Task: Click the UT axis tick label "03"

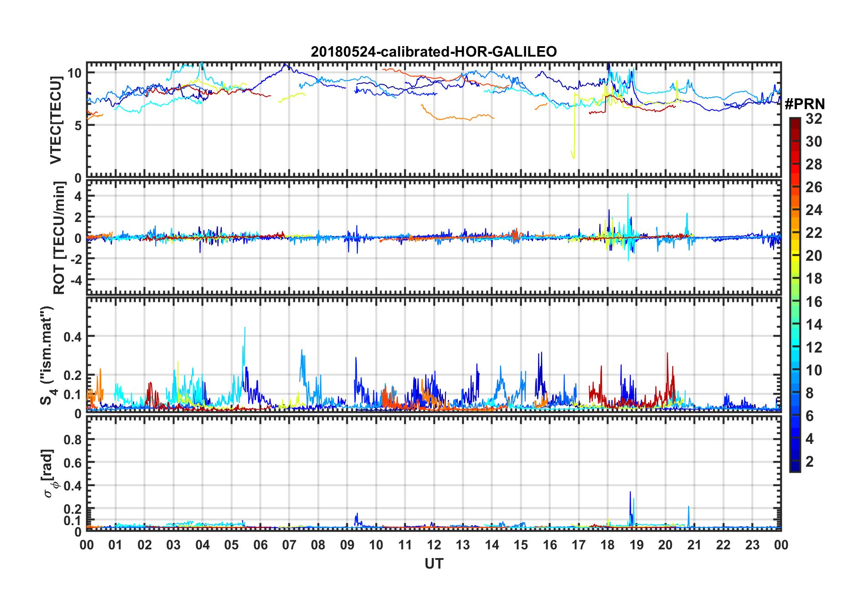Action: pos(173,545)
